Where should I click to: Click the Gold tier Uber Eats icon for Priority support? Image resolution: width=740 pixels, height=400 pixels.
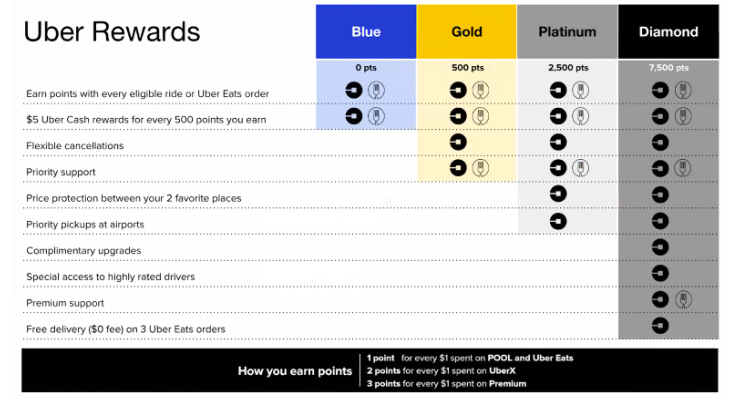[x=480, y=168]
